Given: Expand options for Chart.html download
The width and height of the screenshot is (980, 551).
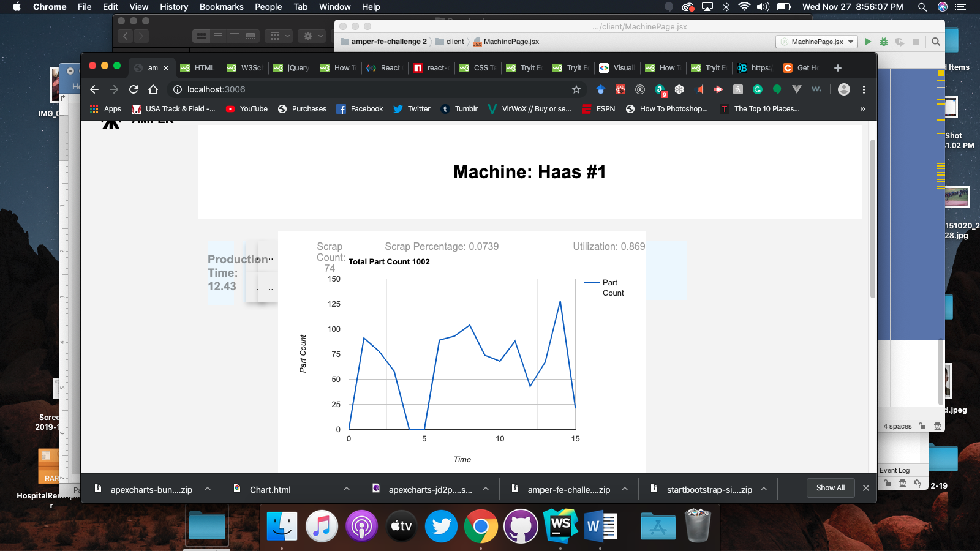Looking at the screenshot, I should (x=347, y=489).
